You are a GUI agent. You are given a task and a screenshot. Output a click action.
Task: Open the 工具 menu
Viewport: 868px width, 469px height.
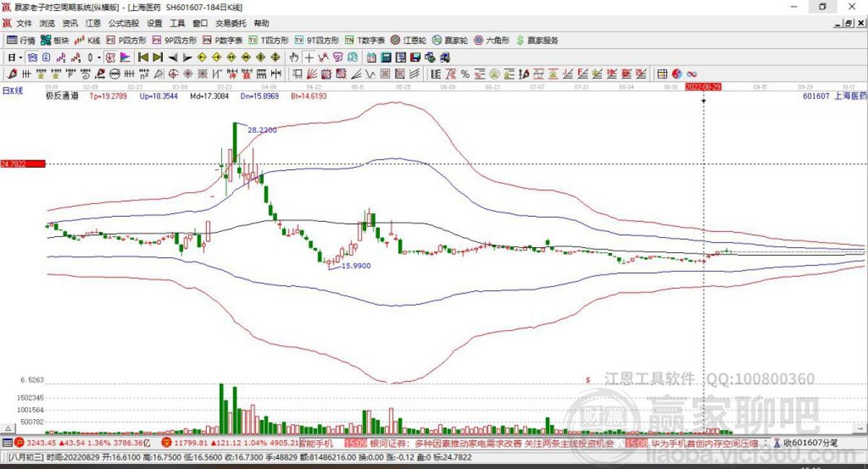coord(174,23)
